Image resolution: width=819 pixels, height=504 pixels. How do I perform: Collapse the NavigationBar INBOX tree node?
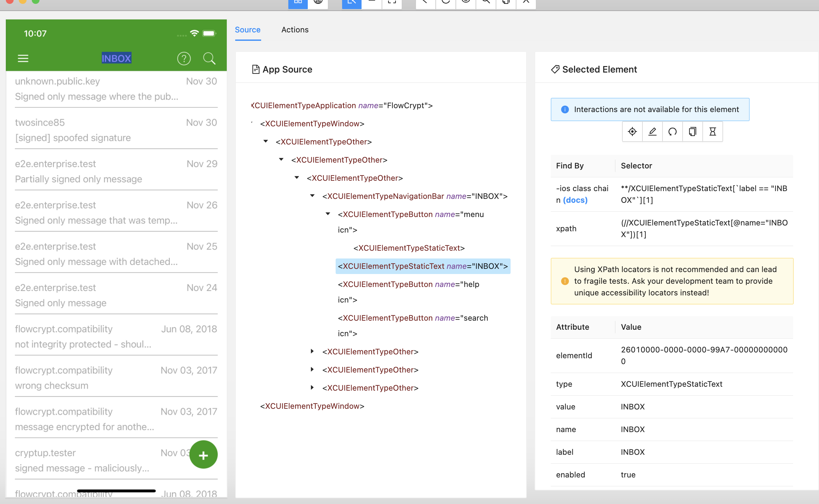tap(312, 196)
